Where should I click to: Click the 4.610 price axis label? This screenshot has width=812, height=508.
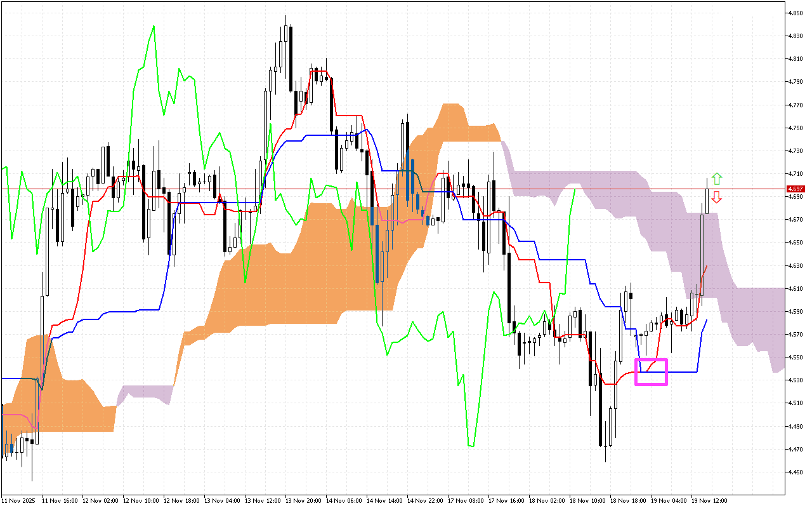pyautogui.click(x=795, y=288)
